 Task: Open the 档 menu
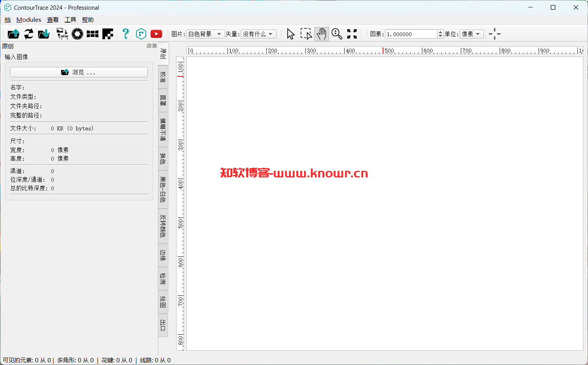[x=8, y=20]
